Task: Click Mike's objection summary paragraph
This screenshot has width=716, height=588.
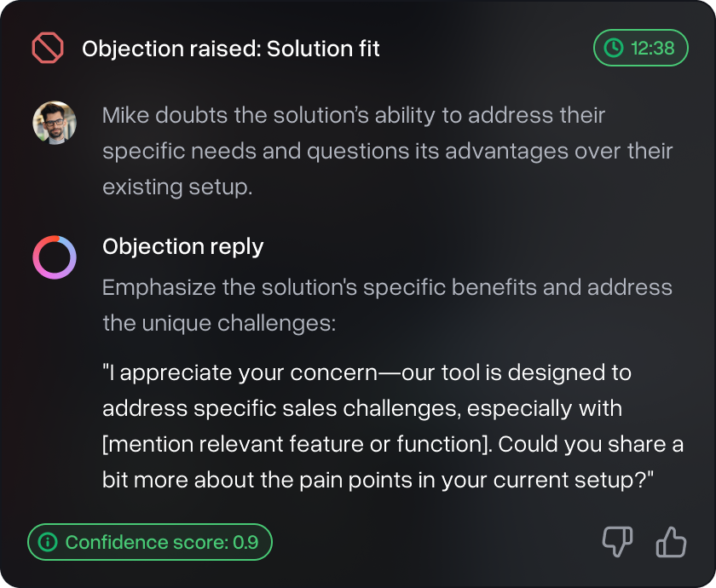Action: 387,151
